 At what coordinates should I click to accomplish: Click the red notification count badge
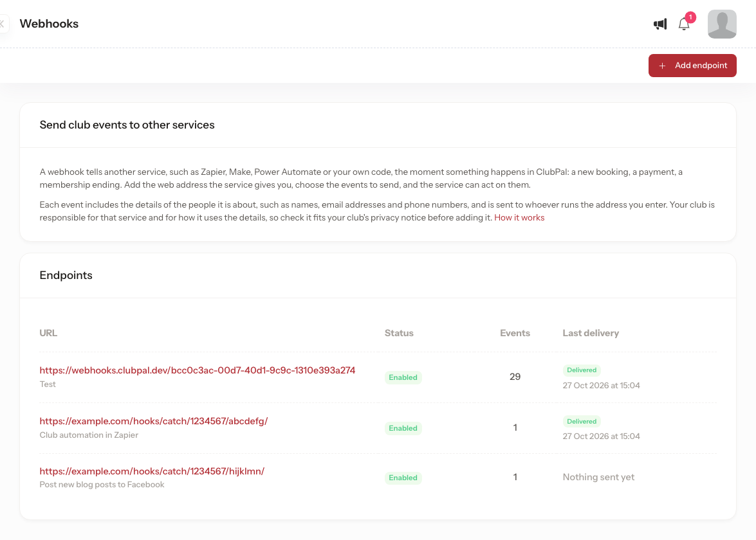690,17
